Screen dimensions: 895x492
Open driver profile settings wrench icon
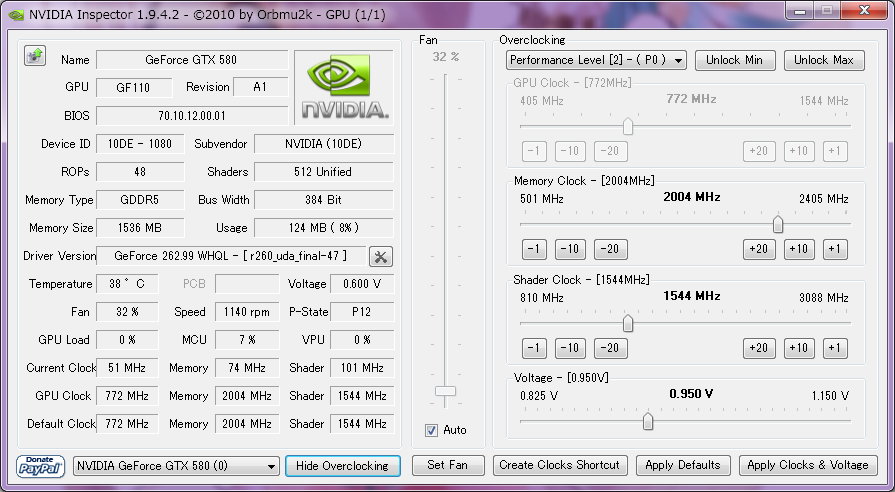click(381, 257)
